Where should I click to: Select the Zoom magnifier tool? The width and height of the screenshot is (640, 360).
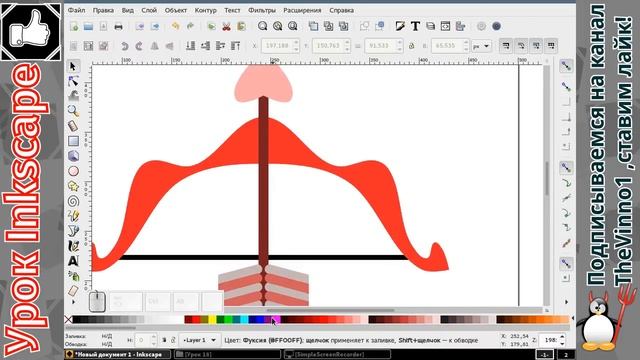tap(73, 111)
